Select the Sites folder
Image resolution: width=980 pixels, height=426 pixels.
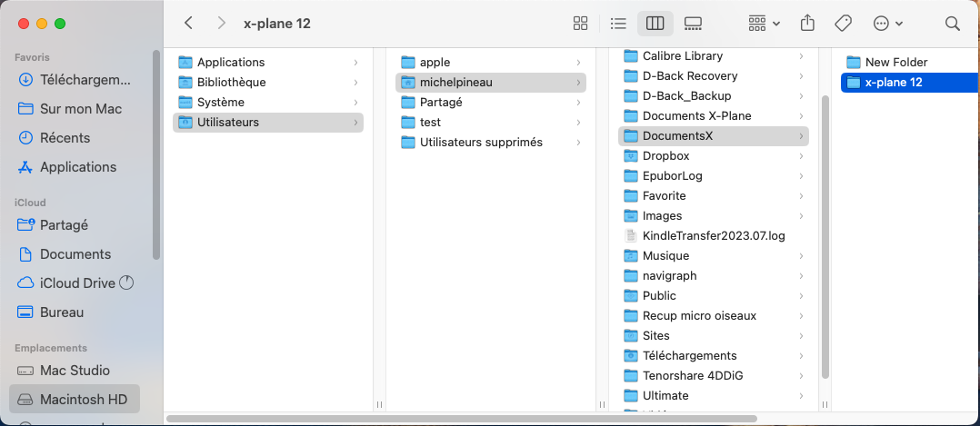click(713, 335)
